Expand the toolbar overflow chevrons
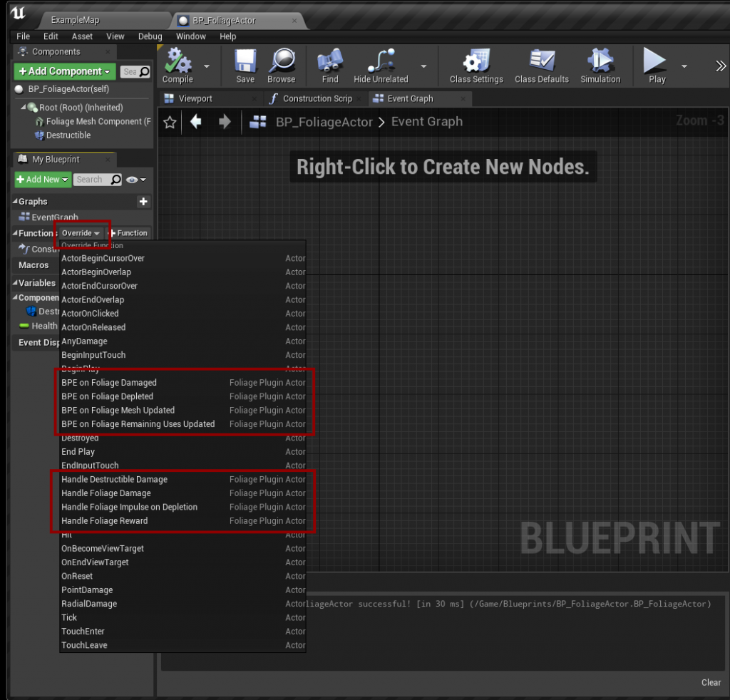 coord(721,66)
